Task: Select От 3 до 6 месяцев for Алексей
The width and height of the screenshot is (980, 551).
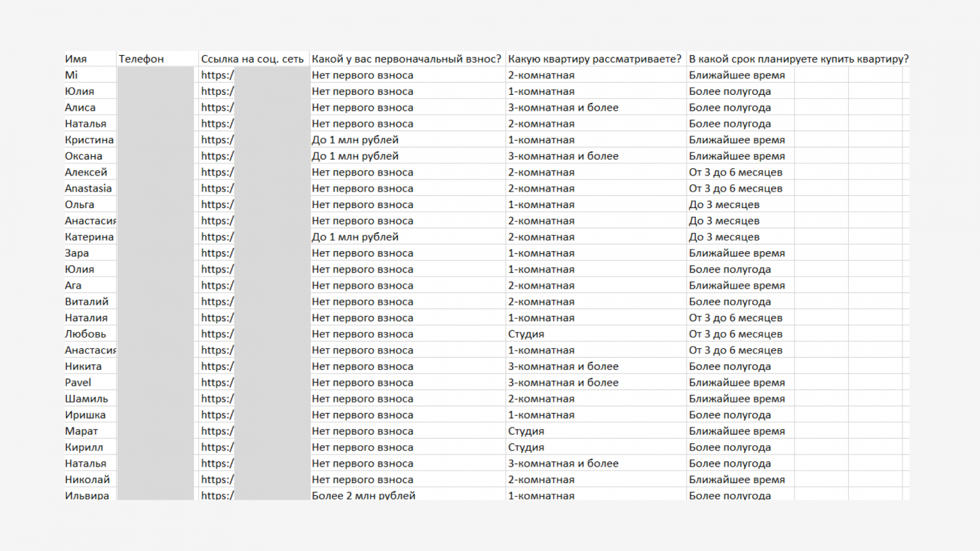Action: tap(736, 173)
